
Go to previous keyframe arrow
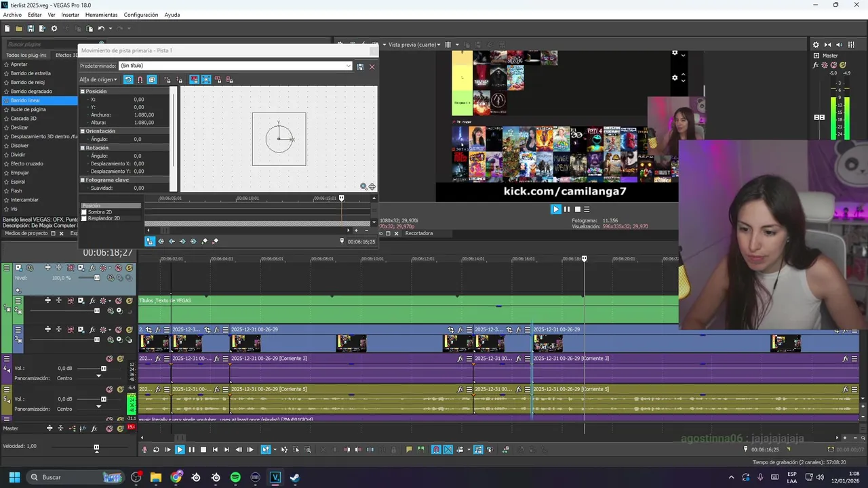click(172, 241)
